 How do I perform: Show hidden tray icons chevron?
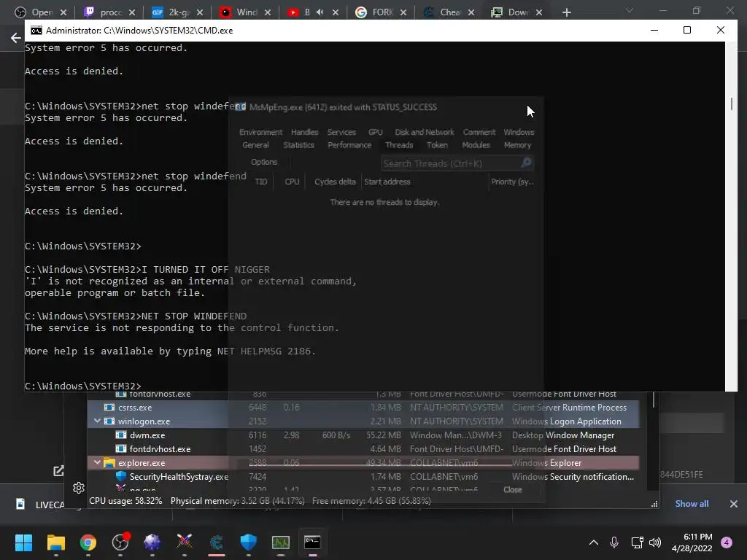pos(594,542)
